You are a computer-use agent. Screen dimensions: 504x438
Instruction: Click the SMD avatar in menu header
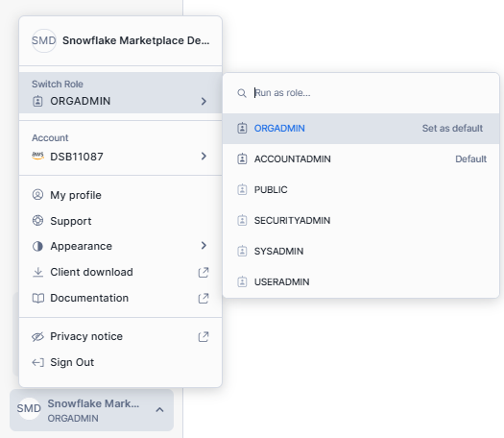[44, 40]
